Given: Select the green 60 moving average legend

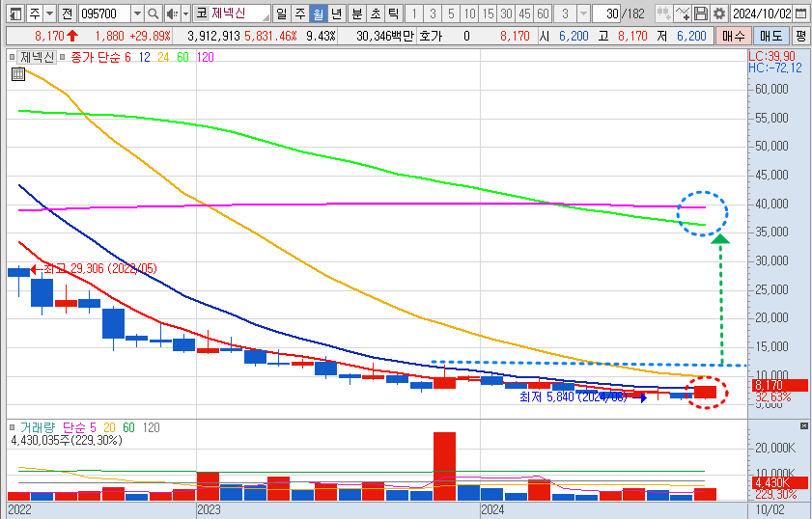Looking at the screenshot, I should pos(182,57).
